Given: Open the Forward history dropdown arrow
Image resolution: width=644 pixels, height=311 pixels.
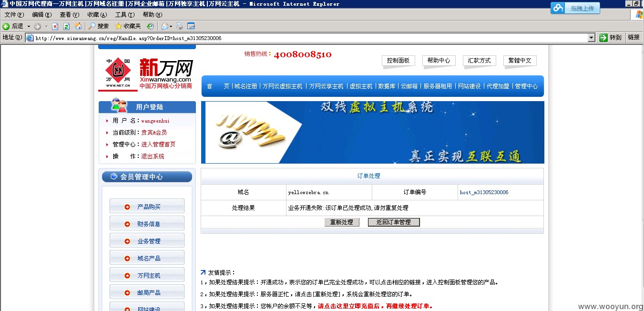Looking at the screenshot, I should 46,26.
